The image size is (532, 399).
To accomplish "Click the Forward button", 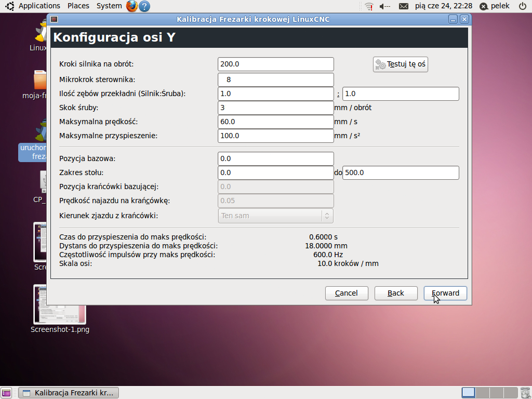I will click(445, 293).
